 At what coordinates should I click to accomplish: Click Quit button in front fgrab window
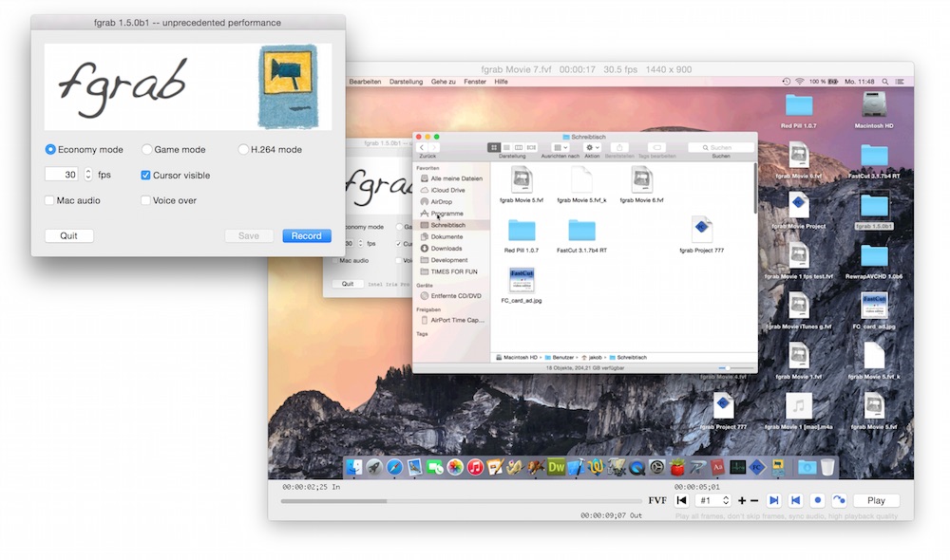68,235
